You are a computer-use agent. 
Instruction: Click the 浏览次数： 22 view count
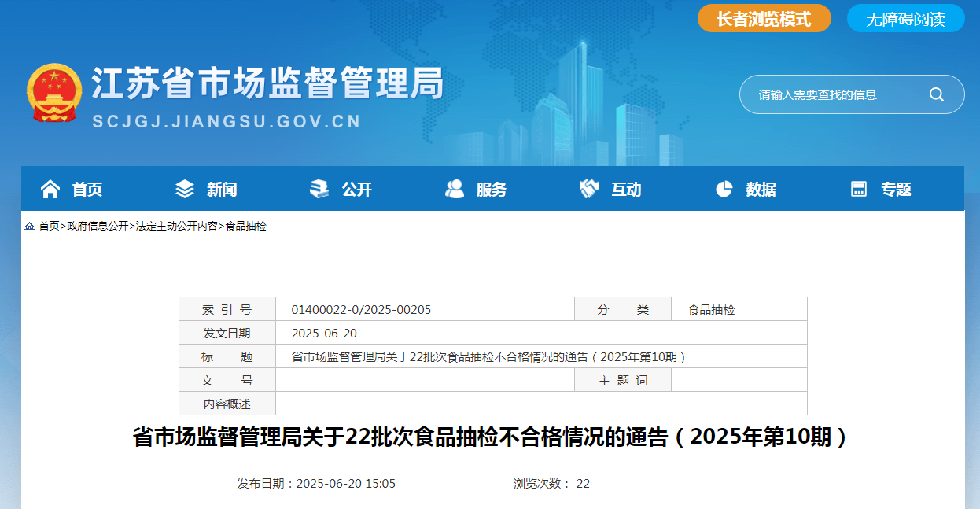[x=551, y=483]
